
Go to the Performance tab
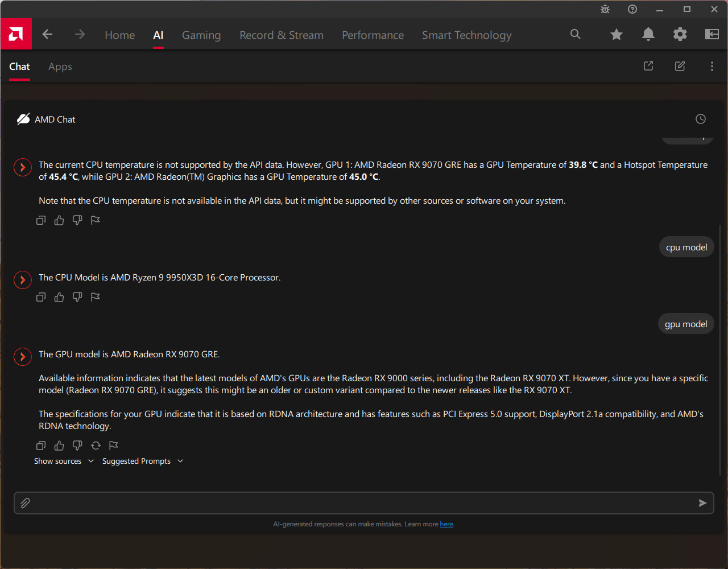373,35
